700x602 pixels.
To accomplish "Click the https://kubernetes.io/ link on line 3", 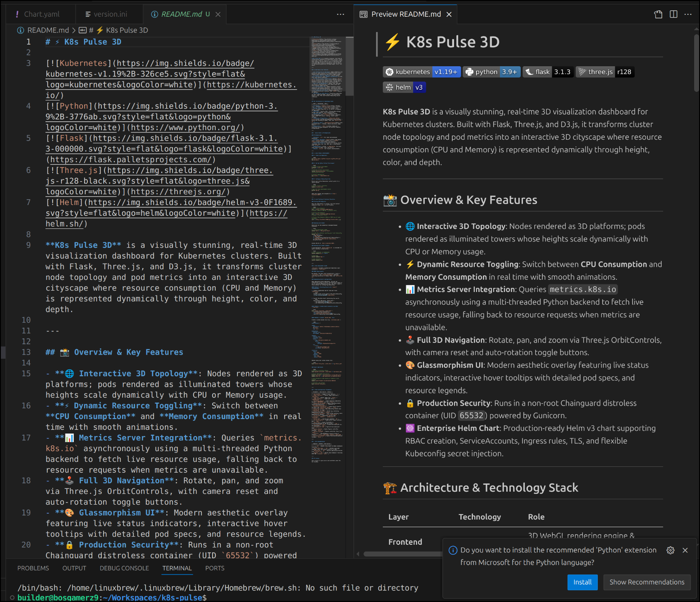I will 250,85.
